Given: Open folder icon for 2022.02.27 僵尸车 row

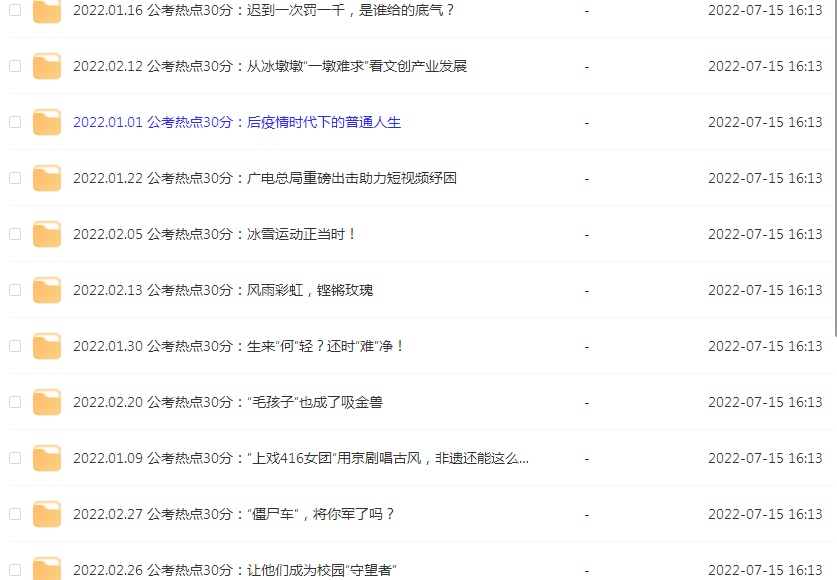Looking at the screenshot, I should pos(47,514).
